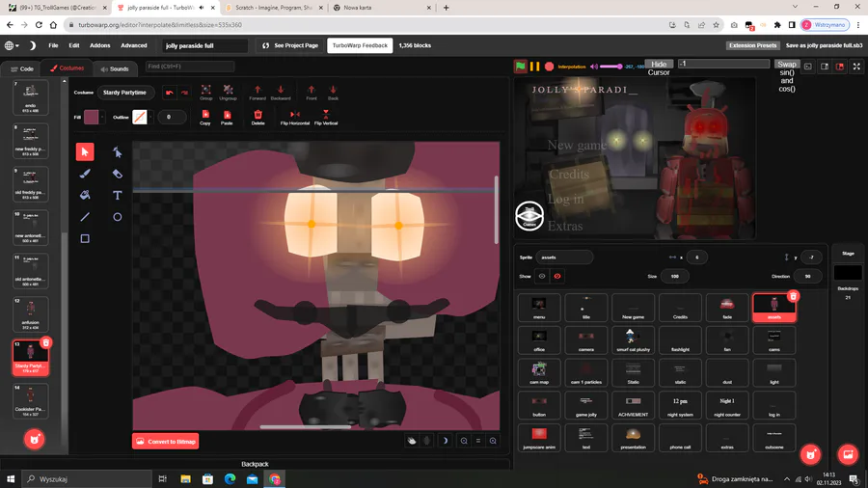Select the arrow Select tool
Screen dimensions: 868x488
pos(85,151)
